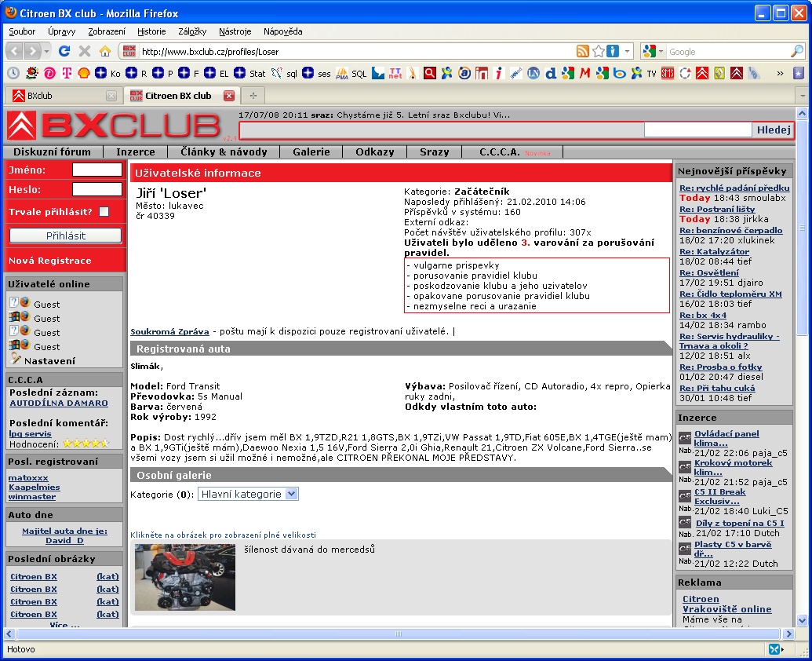Image resolution: width=812 pixels, height=661 pixels.
Task: Open Galerie section
Action: pos(311,152)
